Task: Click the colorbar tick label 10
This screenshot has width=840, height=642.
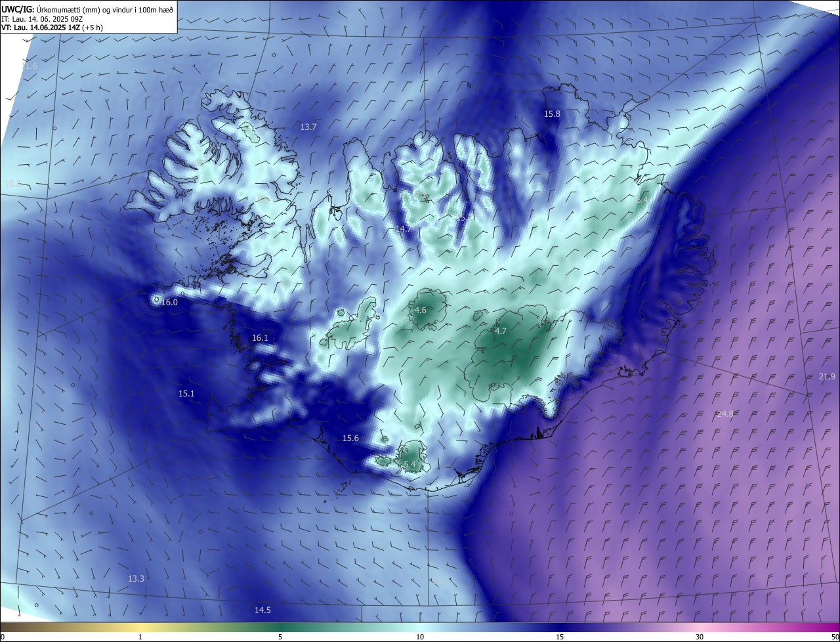Action: 420,637
